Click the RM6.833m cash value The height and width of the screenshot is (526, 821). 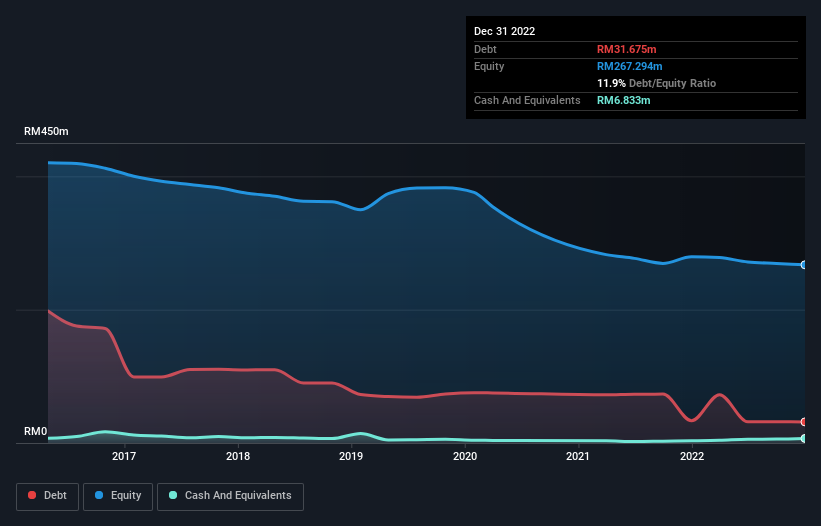click(x=623, y=100)
